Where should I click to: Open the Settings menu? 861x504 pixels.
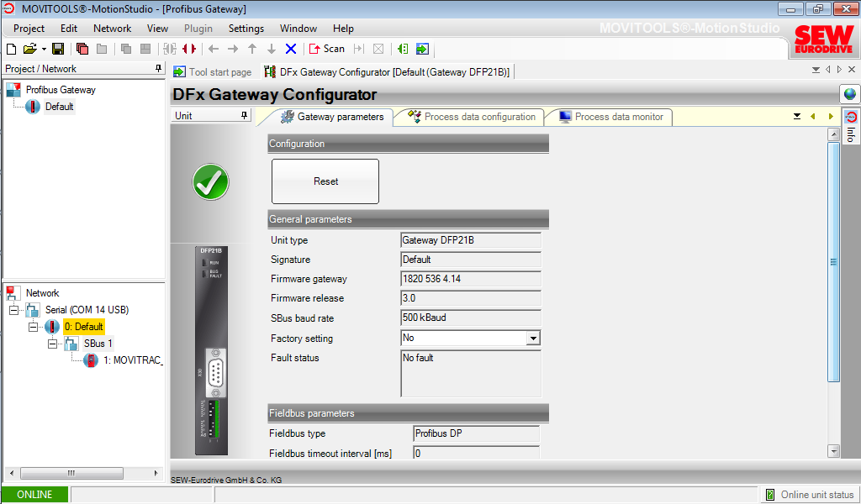(246, 29)
